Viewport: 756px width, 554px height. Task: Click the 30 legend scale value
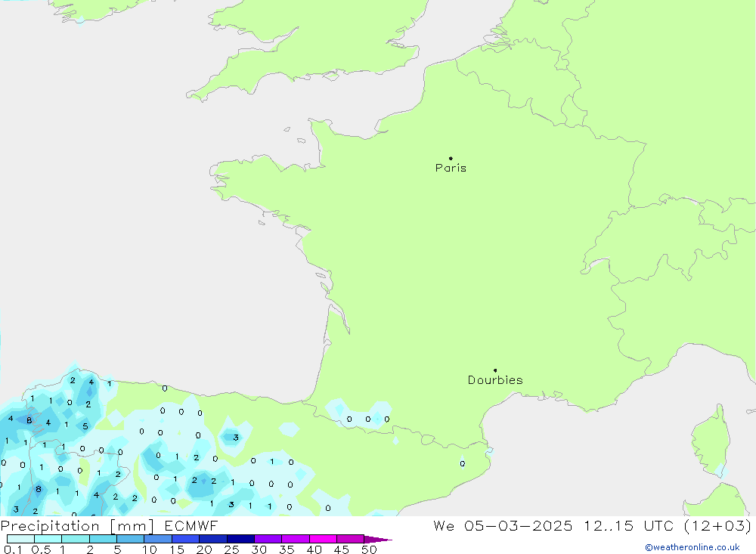pos(259,549)
